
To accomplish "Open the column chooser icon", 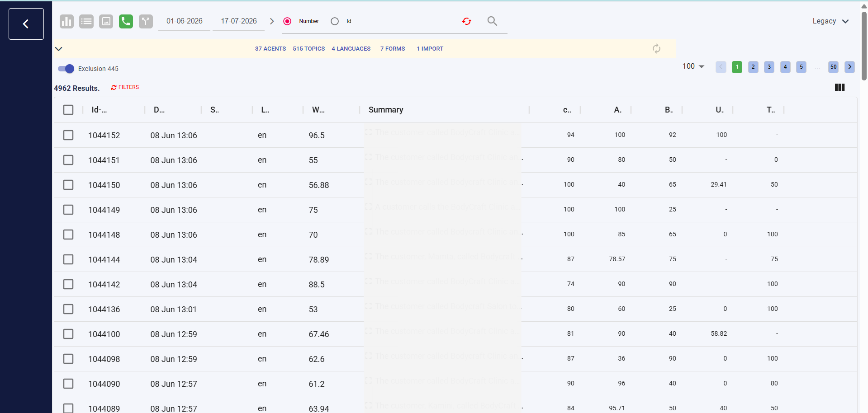I will click(x=840, y=88).
